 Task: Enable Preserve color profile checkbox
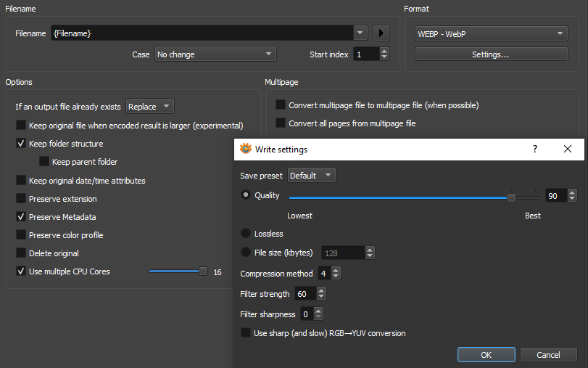click(x=21, y=235)
